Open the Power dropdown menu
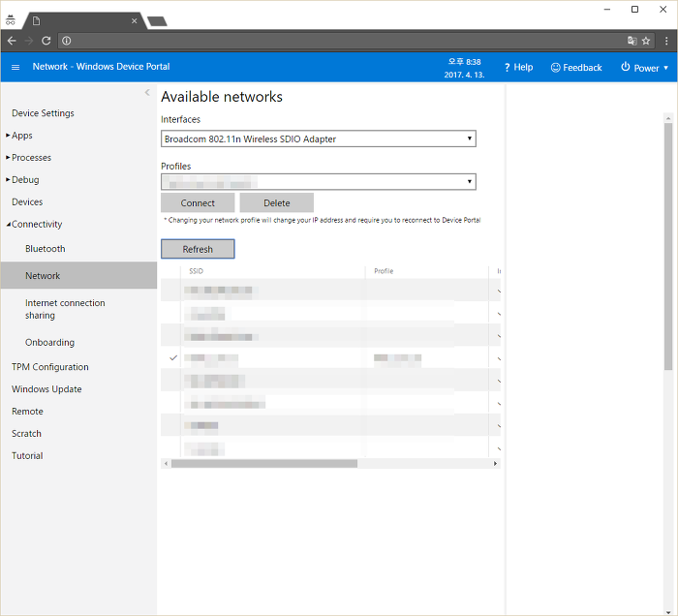Viewport: 678px width, 616px height. [x=644, y=68]
